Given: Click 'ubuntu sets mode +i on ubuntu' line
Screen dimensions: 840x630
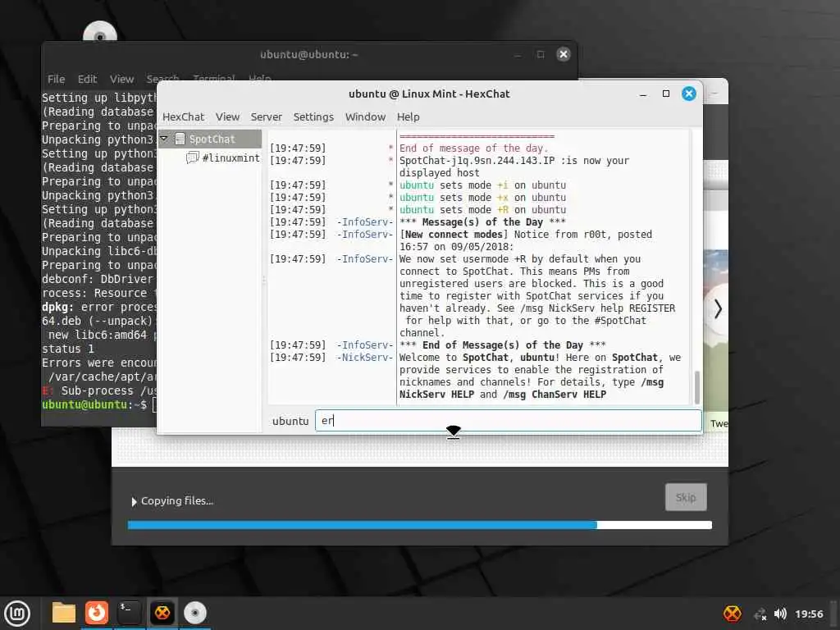Looking at the screenshot, I should click(x=482, y=185).
